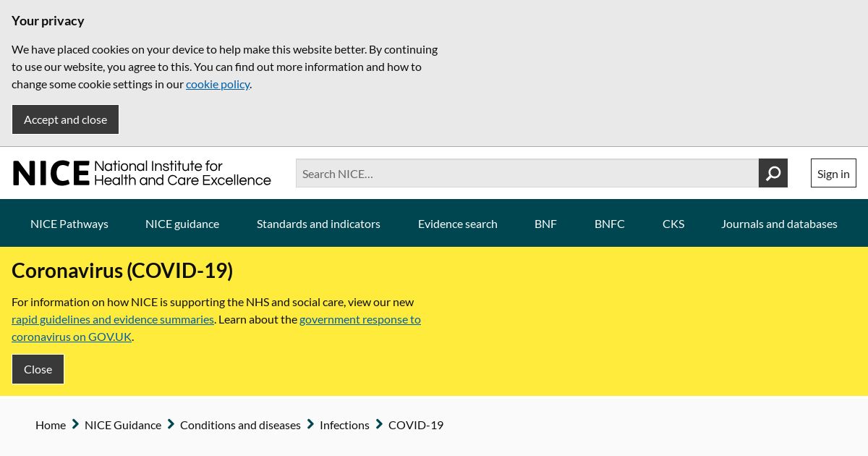This screenshot has height=456, width=868.
Task: Open Conditions and diseases breadcrumb
Action: pyautogui.click(x=240, y=425)
